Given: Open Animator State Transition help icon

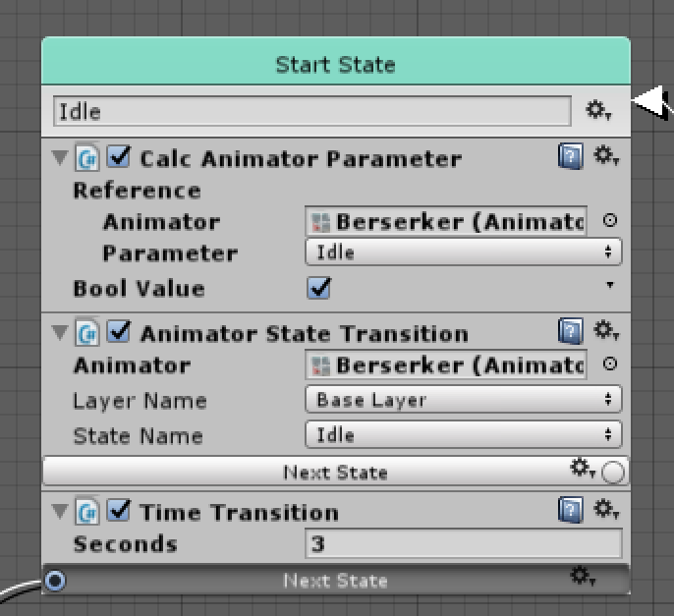Looking at the screenshot, I should click(571, 331).
